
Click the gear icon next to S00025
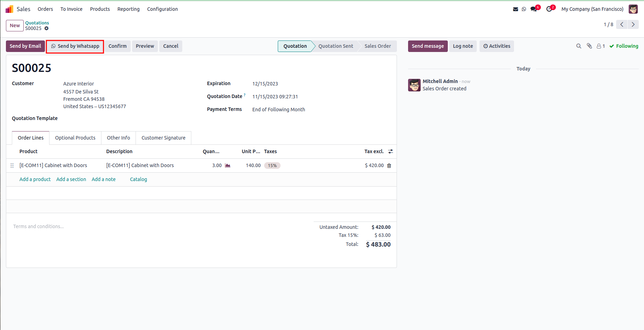46,29
